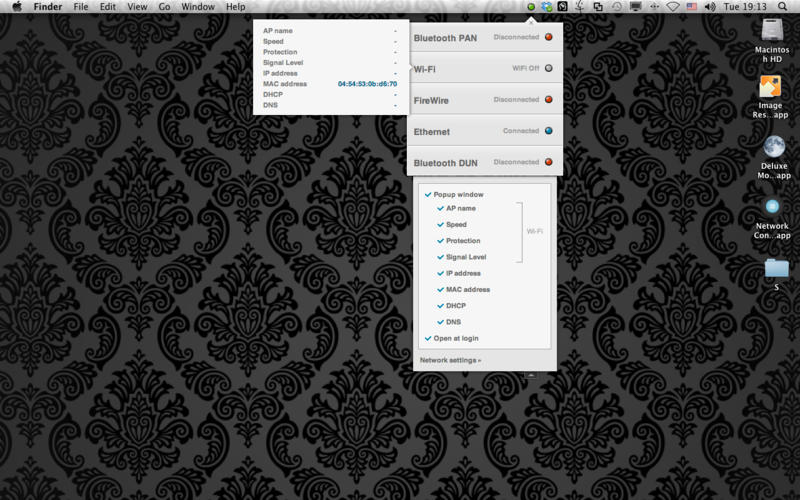Select the Bluetooth DUN connection row
The width and height of the screenshot is (800, 500).
tap(485, 162)
